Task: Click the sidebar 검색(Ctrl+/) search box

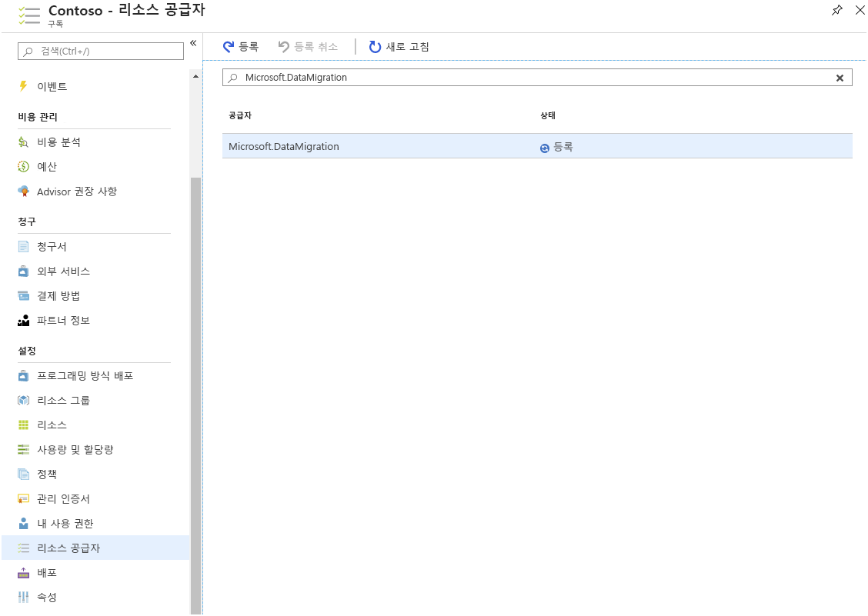Action: click(101, 51)
